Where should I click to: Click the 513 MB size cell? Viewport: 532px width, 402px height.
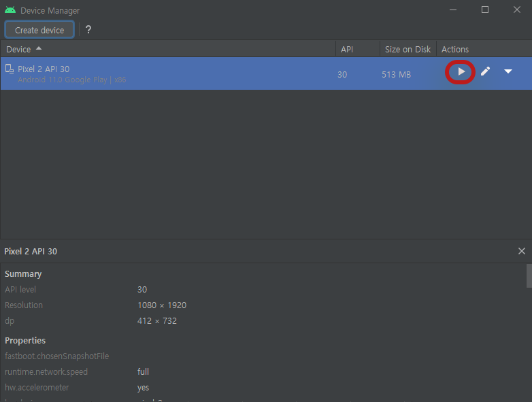pos(397,75)
